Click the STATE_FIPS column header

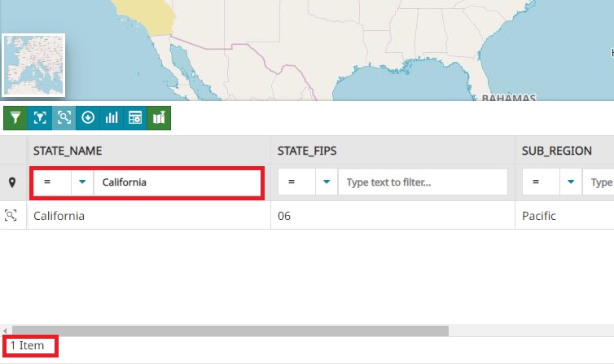click(307, 151)
